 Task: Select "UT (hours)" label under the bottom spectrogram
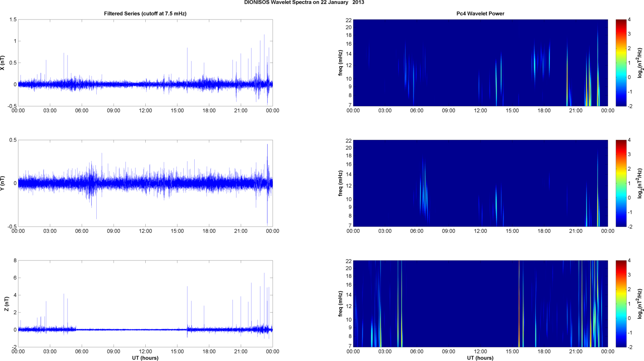pyautogui.click(x=480, y=358)
